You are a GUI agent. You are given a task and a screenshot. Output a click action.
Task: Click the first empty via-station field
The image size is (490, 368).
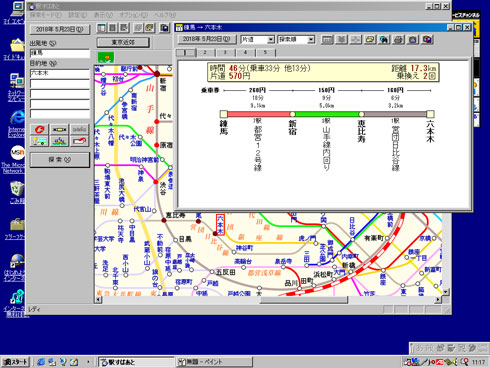click(60, 84)
